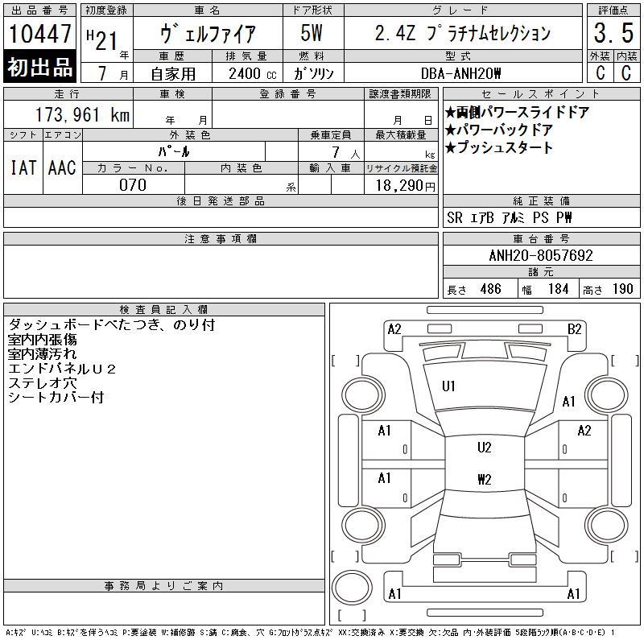This screenshot has height=644, width=644.
Task: Select the "初度登録" header
Action: tap(106, 10)
